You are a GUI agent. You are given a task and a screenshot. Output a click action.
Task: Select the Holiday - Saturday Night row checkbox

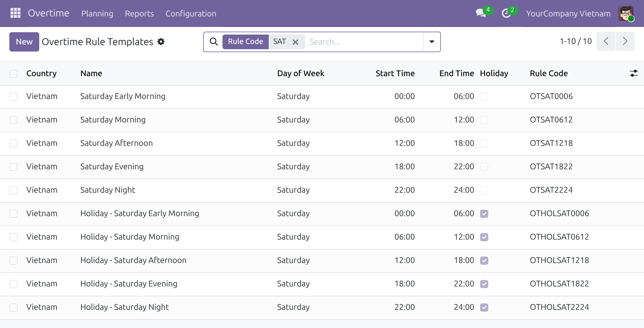(13, 307)
